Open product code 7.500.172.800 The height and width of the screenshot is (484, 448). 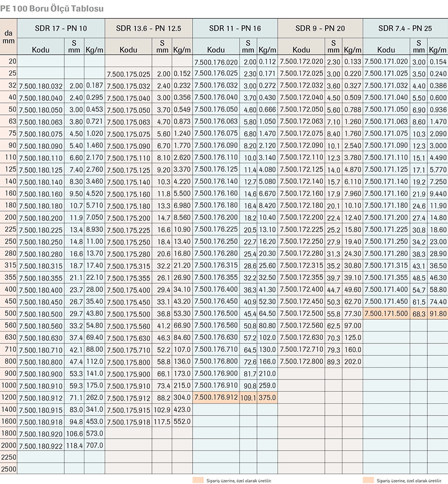click(301, 361)
